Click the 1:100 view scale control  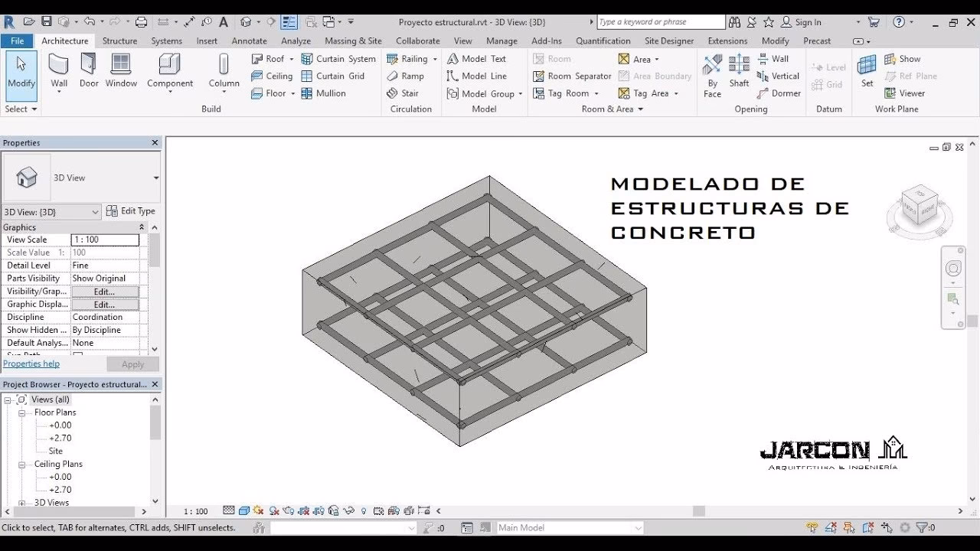coord(197,510)
